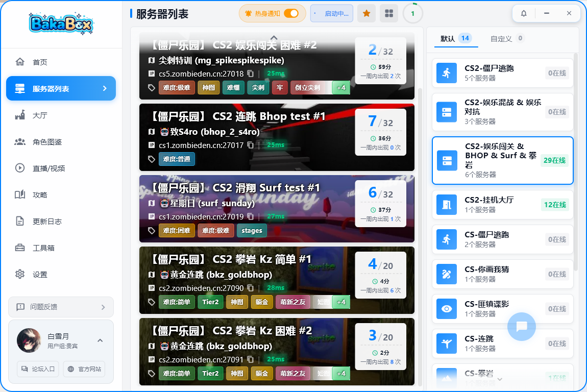587x392 pixels.
Task: Open 滑翔 Surf test #1 server card
Action: [x=277, y=209]
